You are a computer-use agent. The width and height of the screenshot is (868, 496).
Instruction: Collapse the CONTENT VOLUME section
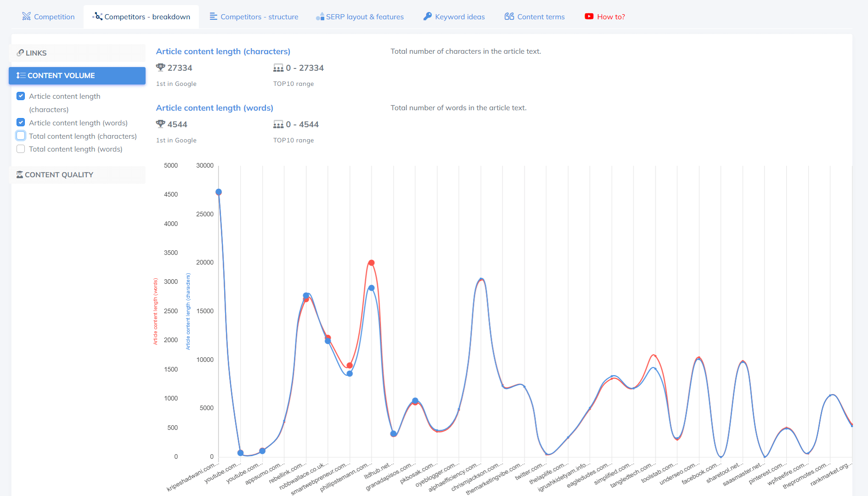tap(77, 75)
